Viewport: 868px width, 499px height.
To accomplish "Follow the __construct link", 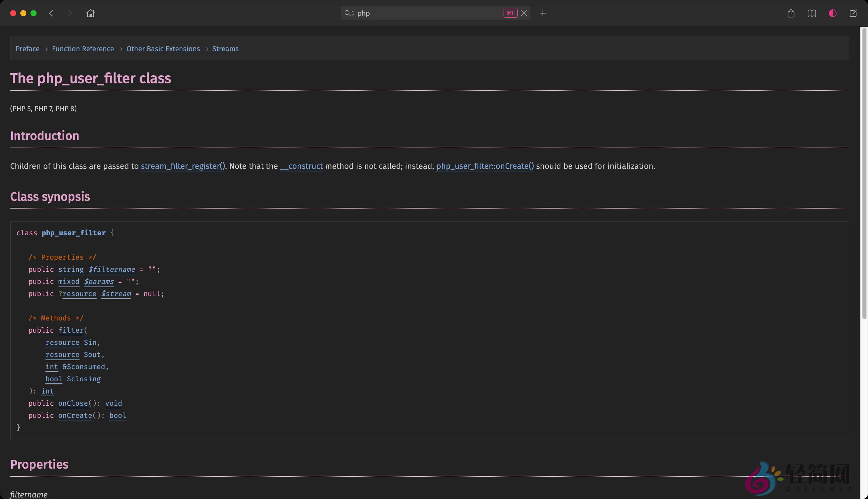I will point(301,166).
